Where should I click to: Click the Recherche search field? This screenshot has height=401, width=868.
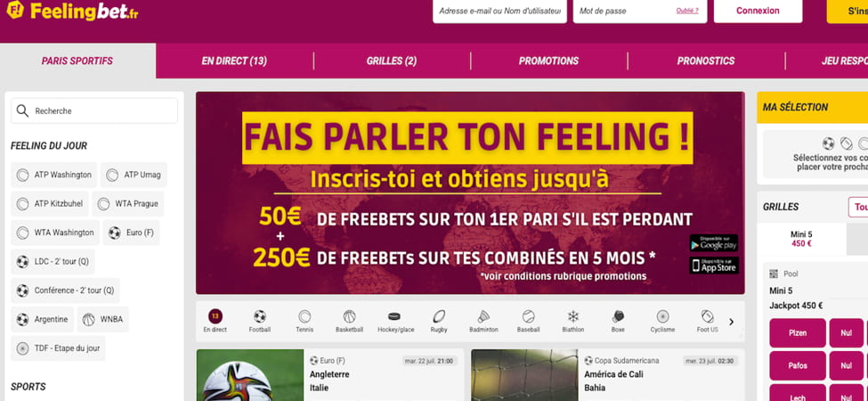tap(94, 110)
